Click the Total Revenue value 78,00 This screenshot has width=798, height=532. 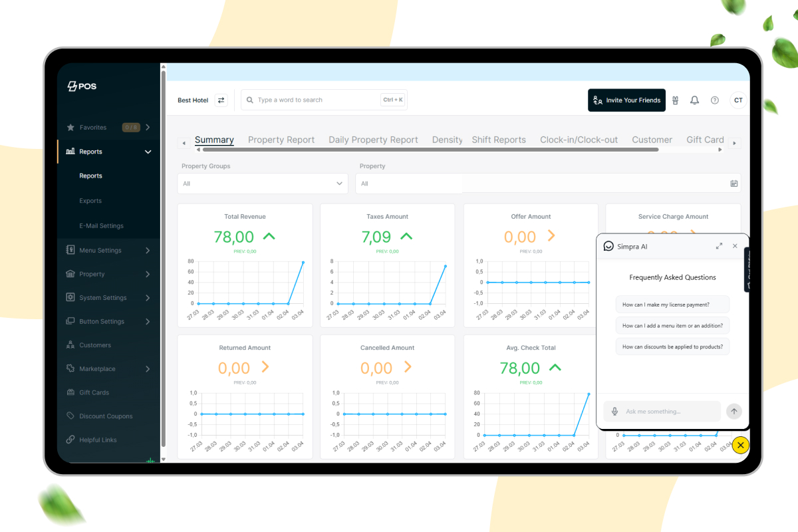pos(234,237)
